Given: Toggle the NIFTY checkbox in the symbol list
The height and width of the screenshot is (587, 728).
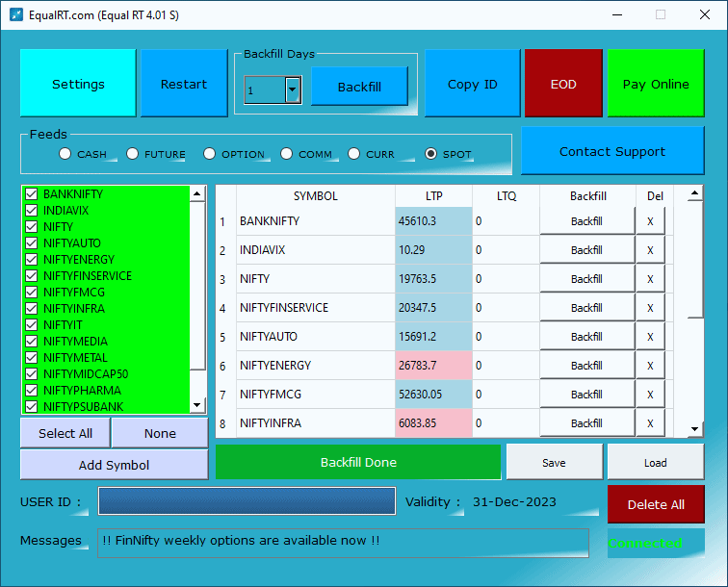Looking at the screenshot, I should pos(32,226).
